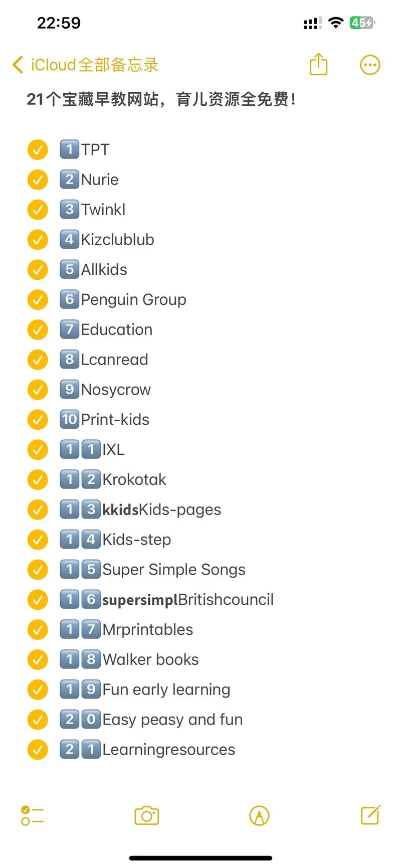Place cursor on Krokotak entry text
Image resolution: width=401 pixels, height=868 pixels.
point(134,480)
